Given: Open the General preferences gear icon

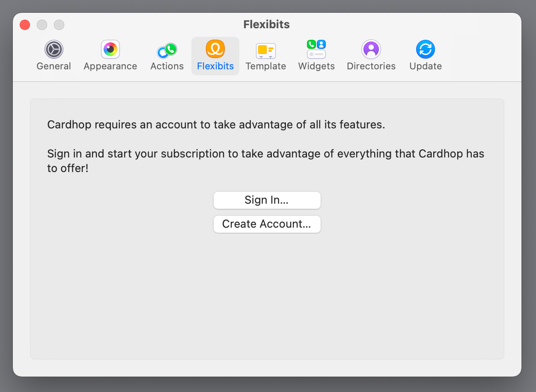Looking at the screenshot, I should click(x=54, y=50).
